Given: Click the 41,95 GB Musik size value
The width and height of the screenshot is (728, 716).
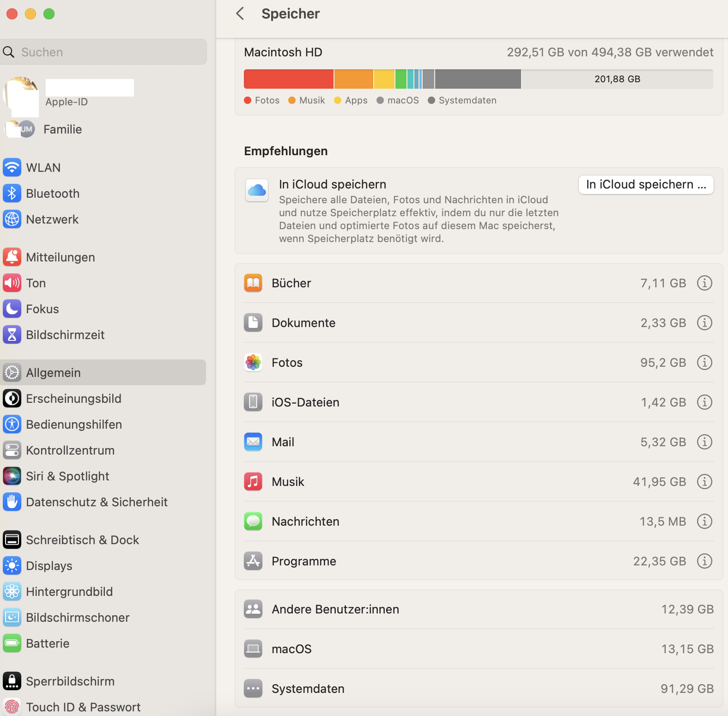Looking at the screenshot, I should [x=659, y=482].
